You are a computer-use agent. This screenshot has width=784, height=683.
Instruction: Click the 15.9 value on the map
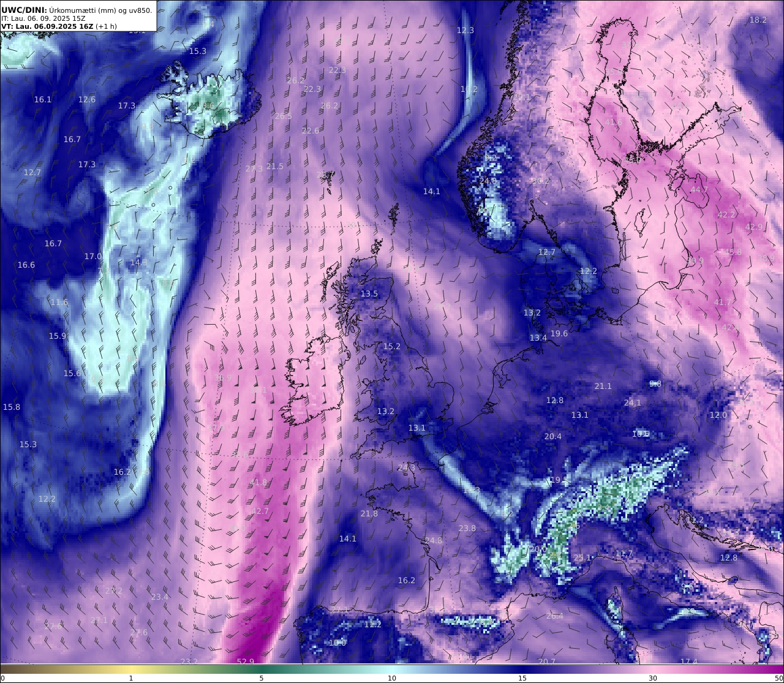click(x=58, y=336)
